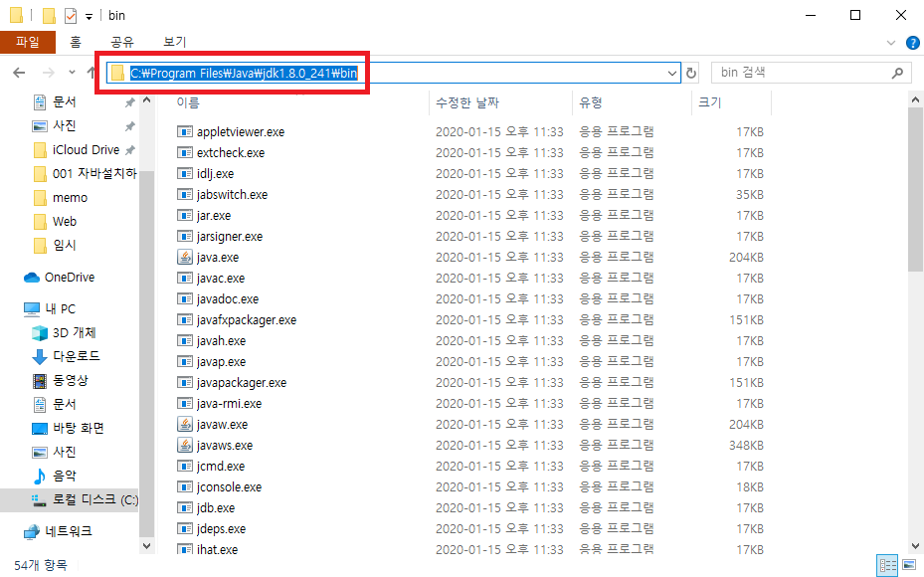
Task: Select javah.exe in file list
Action: pos(221,340)
